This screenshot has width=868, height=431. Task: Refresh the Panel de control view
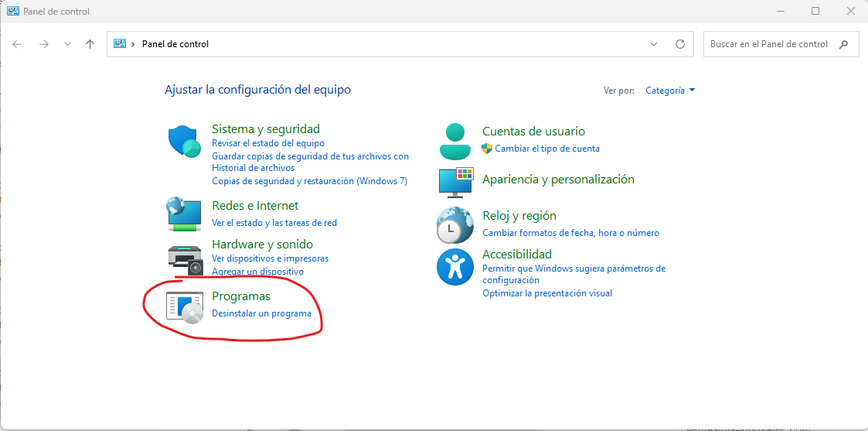pyautogui.click(x=680, y=44)
